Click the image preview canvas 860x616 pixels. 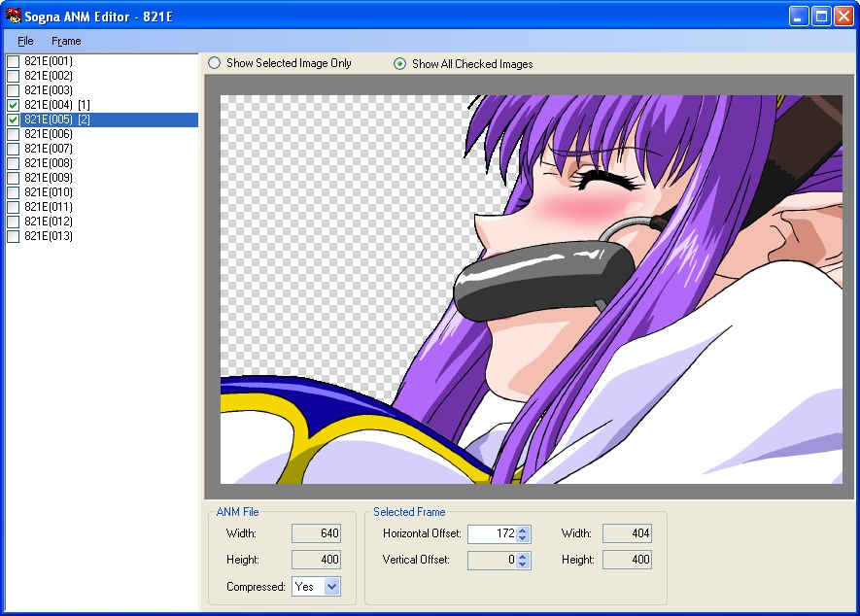531,290
